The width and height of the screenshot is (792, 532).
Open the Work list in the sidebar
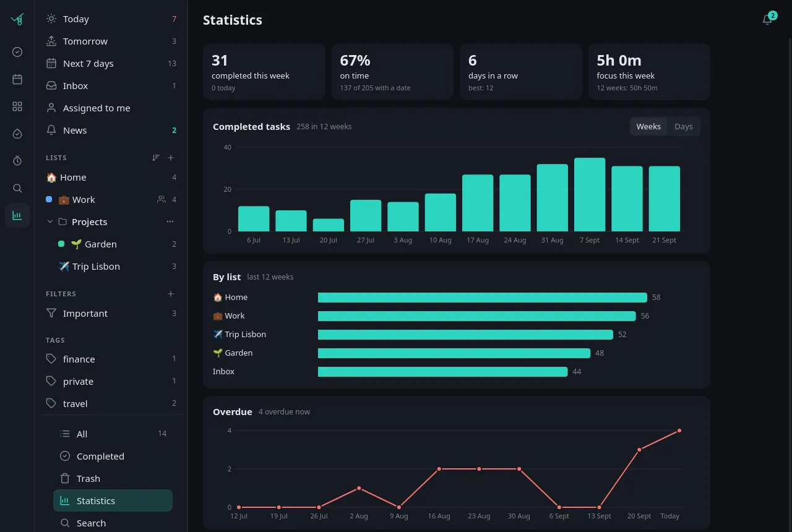click(111, 200)
